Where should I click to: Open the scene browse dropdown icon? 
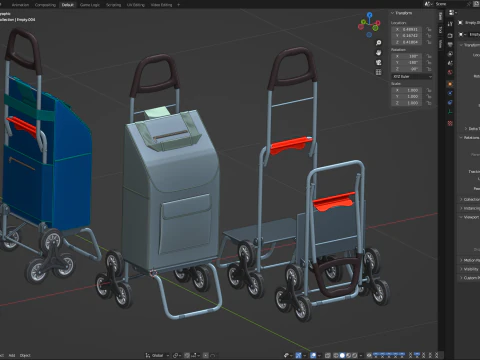click(428, 4)
